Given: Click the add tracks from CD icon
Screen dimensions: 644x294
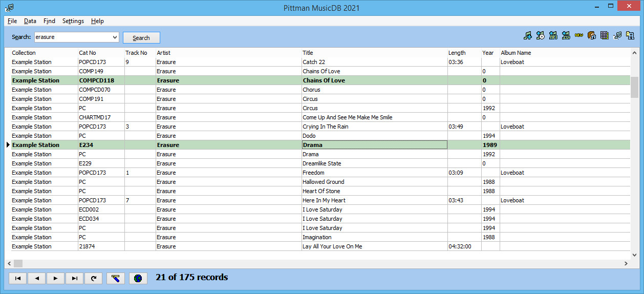Looking at the screenshot, I should [x=541, y=35].
